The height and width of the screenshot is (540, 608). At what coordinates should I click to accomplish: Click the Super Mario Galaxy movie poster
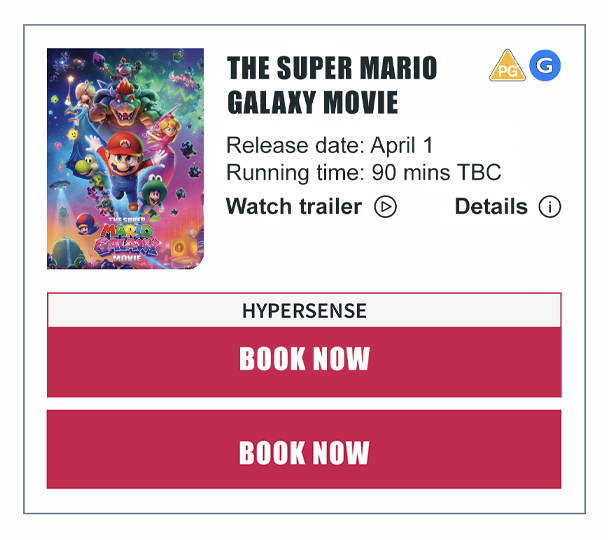(125, 158)
